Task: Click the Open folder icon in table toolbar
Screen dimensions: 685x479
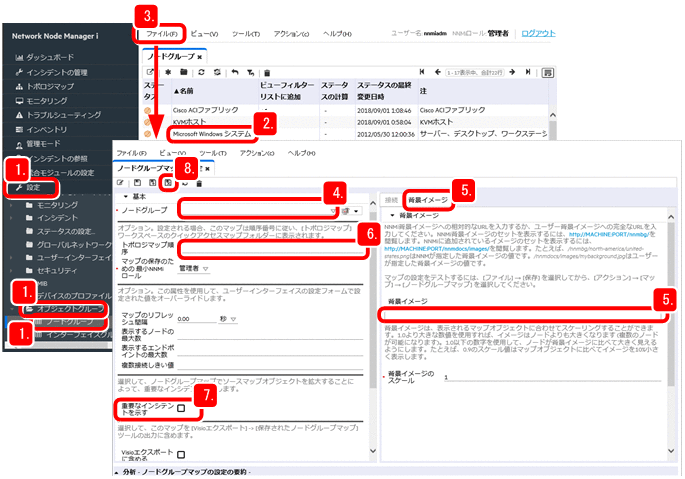Action: (x=183, y=72)
